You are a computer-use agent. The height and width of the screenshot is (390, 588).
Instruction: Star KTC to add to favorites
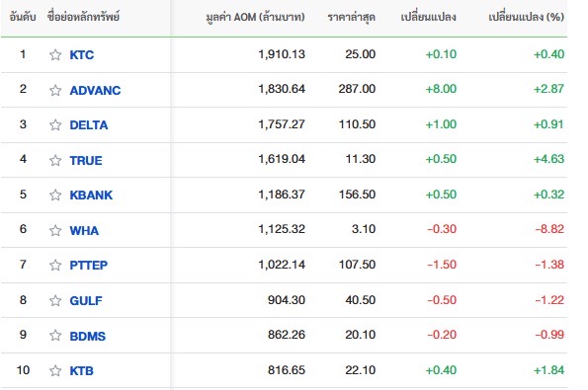(55, 54)
